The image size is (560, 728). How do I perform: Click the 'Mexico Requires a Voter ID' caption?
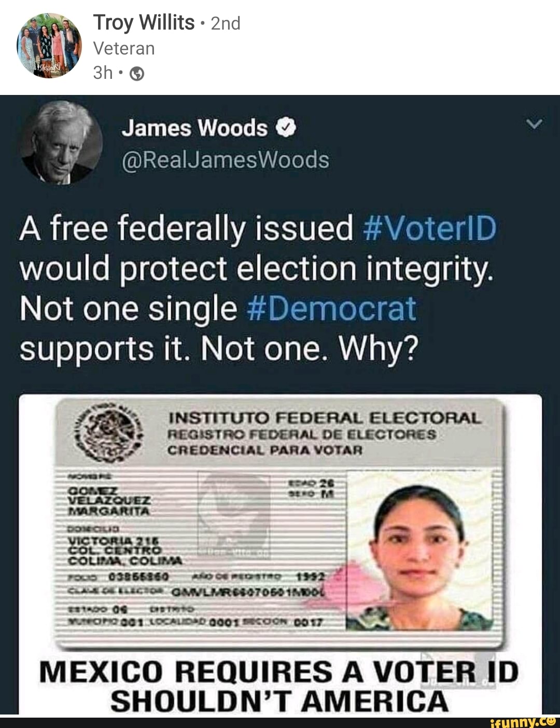(x=279, y=672)
